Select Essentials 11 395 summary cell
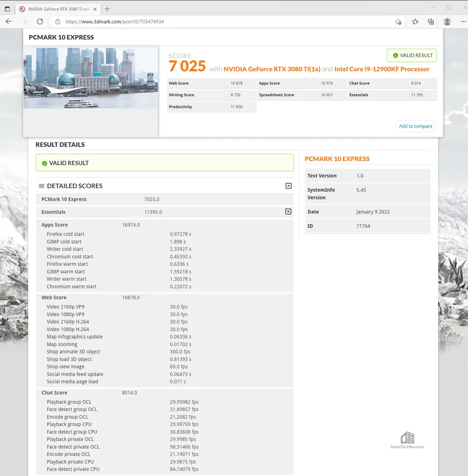 pos(392,95)
